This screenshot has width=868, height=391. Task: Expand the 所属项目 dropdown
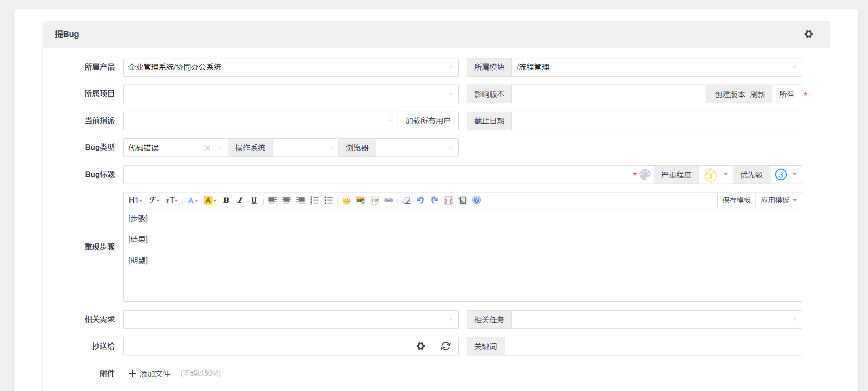click(x=291, y=94)
